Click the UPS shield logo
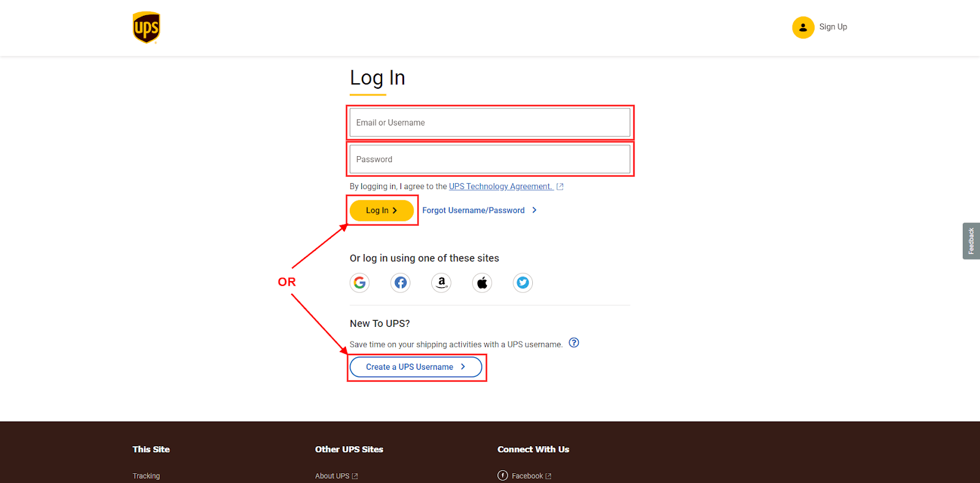Viewport: 980px width, 483px height. [146, 28]
